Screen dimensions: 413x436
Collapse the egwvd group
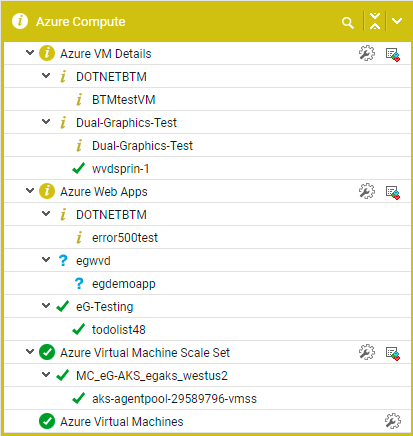[46, 260]
